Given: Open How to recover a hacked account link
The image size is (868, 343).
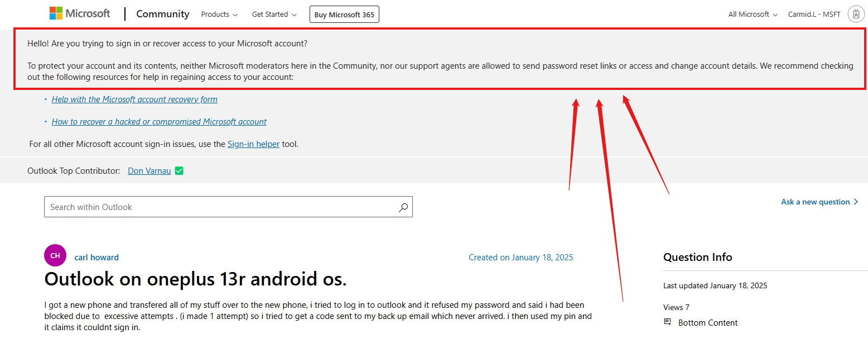Looking at the screenshot, I should pos(159,122).
